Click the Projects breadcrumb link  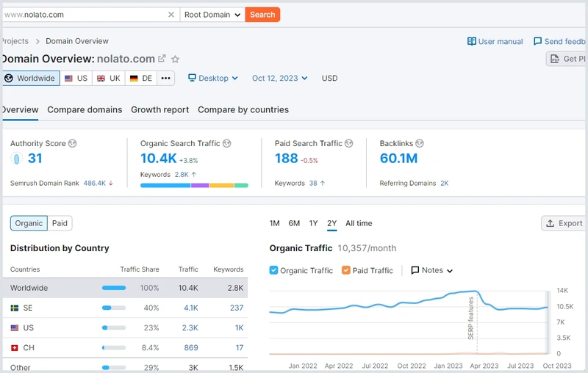point(15,41)
